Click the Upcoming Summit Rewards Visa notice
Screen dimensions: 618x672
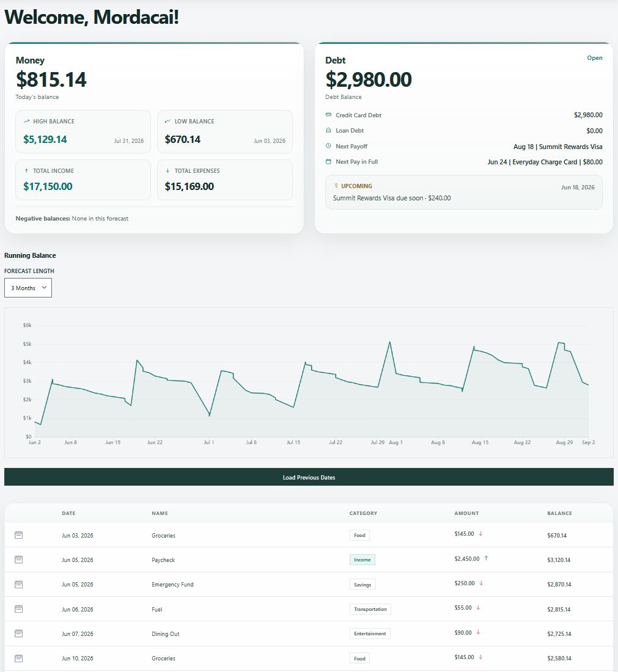(463, 192)
